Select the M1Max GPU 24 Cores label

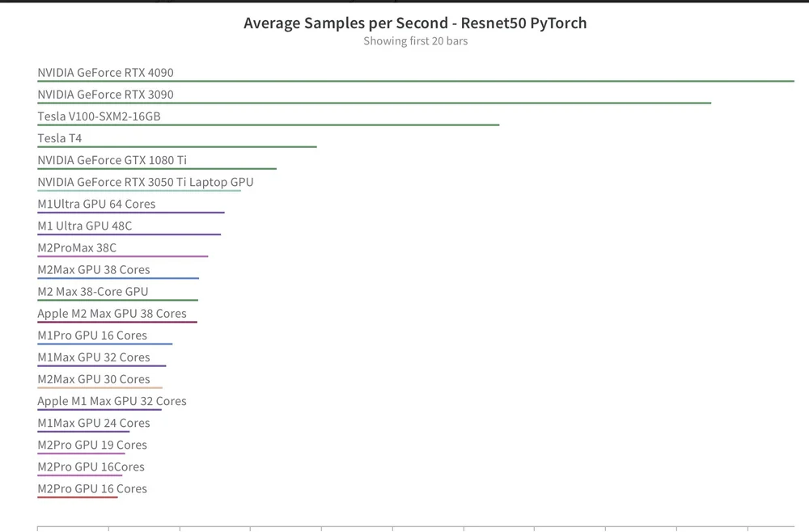(93, 423)
